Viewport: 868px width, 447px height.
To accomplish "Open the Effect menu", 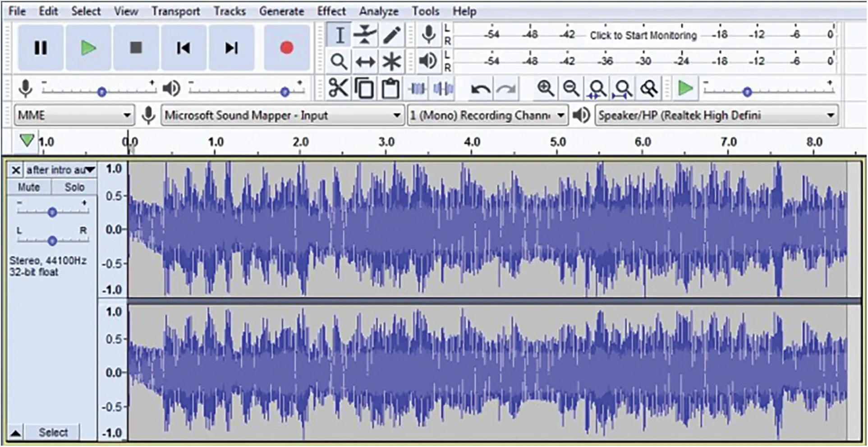I will [331, 11].
